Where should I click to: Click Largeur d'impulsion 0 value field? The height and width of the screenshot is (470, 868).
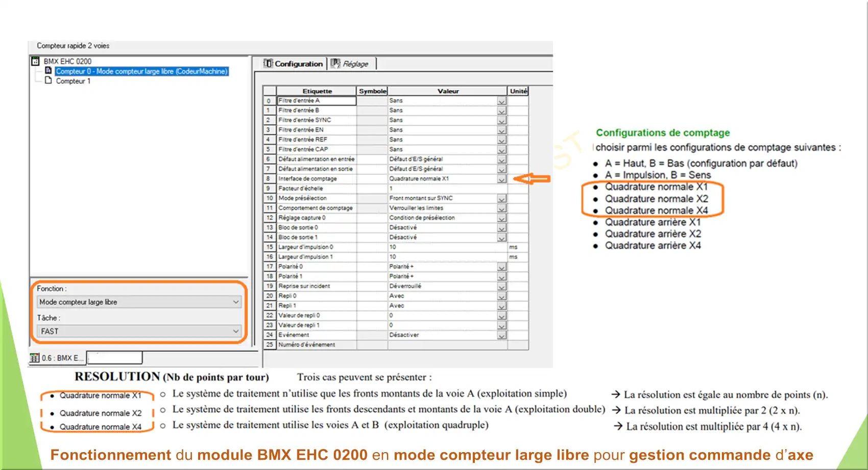[447, 247]
